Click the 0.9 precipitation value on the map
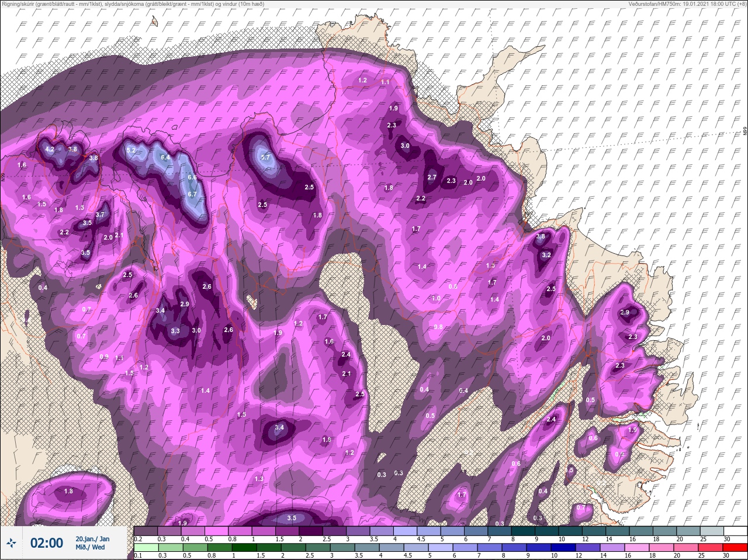This screenshot has width=748, height=560. pyautogui.click(x=104, y=357)
